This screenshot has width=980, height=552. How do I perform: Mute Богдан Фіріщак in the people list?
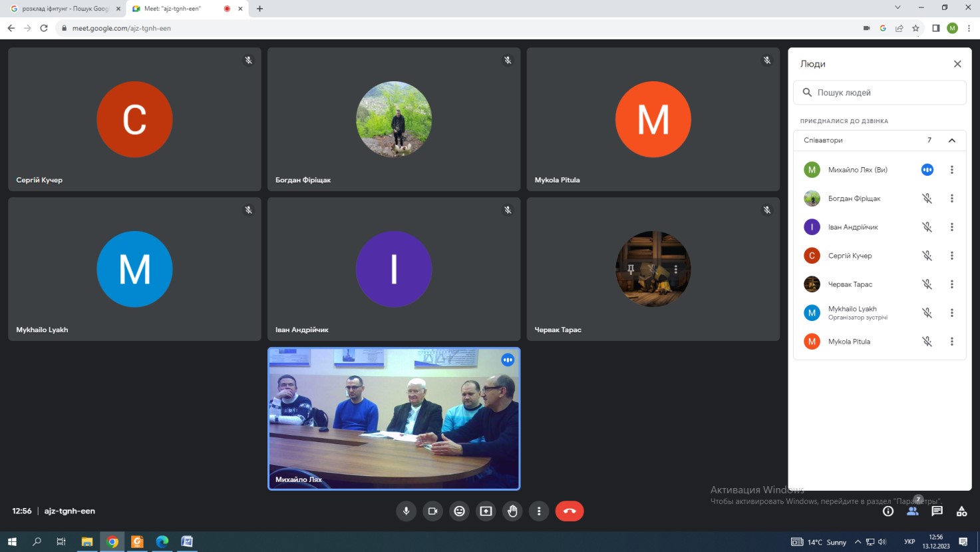pyautogui.click(x=927, y=198)
